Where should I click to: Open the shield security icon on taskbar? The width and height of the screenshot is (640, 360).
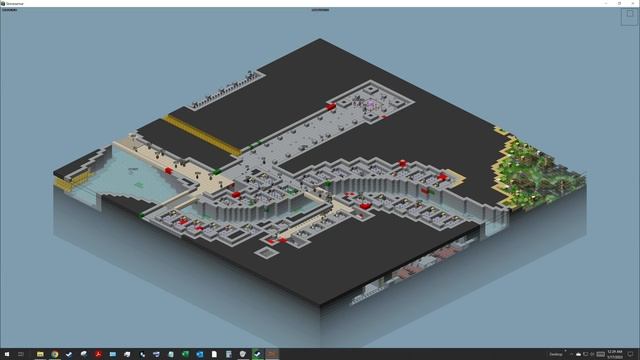point(243,354)
